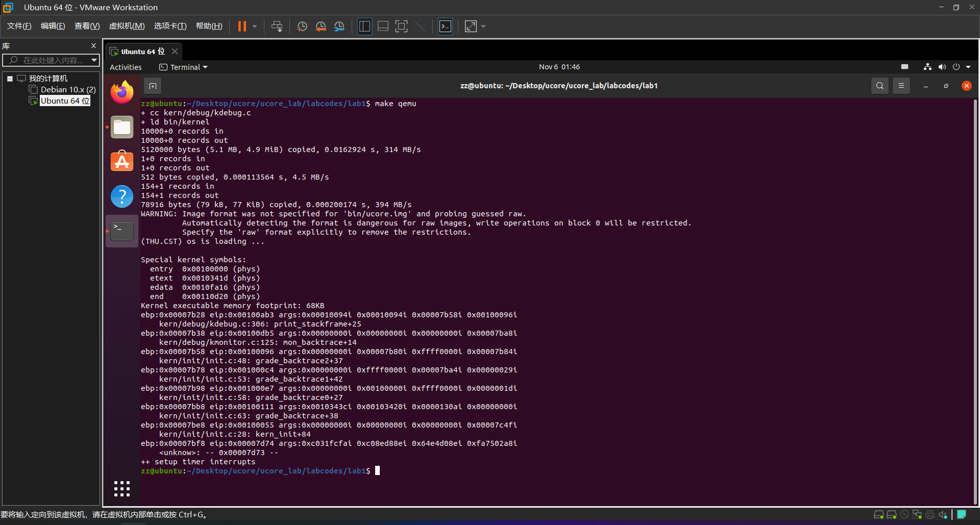Toggle the library sidebar view
The height and width of the screenshot is (525, 980).
coord(364,27)
